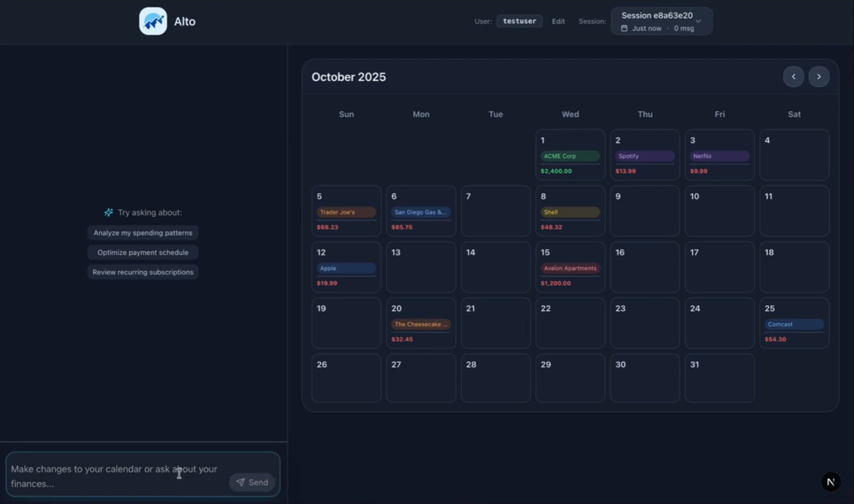
Task: Click the Trader Joe's transaction tag
Action: 346,212
